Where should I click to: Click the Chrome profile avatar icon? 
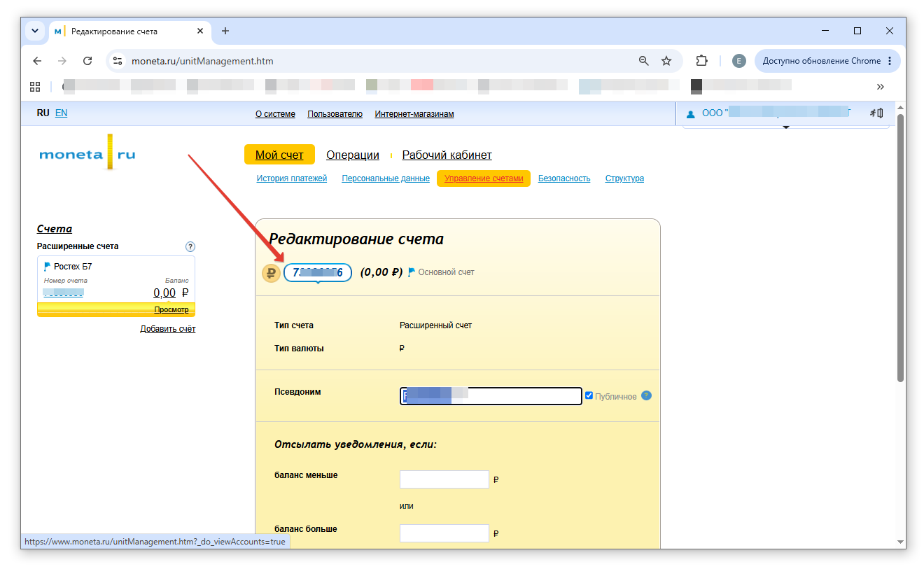point(739,61)
